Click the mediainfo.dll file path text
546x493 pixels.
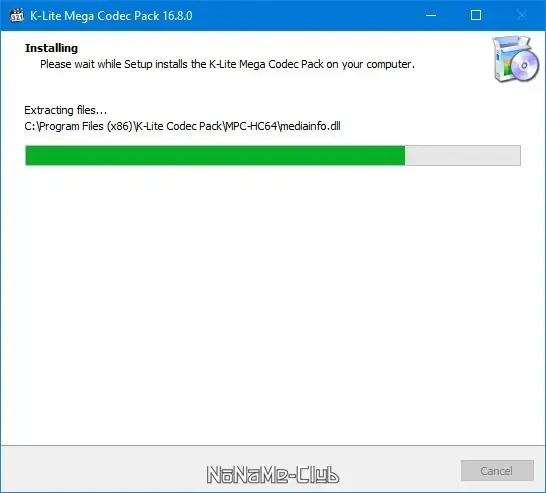[x=182, y=126]
